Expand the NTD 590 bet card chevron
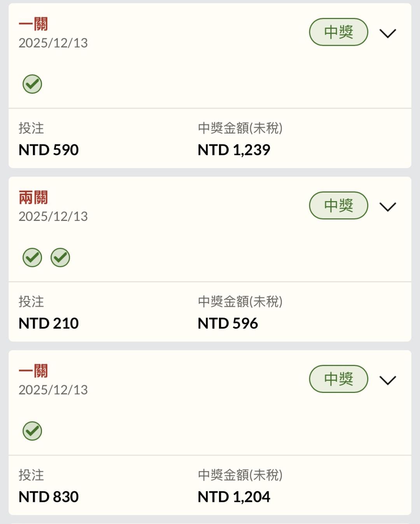This screenshot has height=524, width=420. pyautogui.click(x=388, y=33)
